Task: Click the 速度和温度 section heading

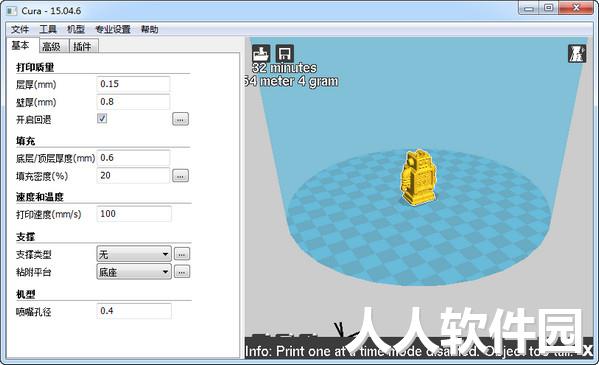Action: (x=39, y=197)
